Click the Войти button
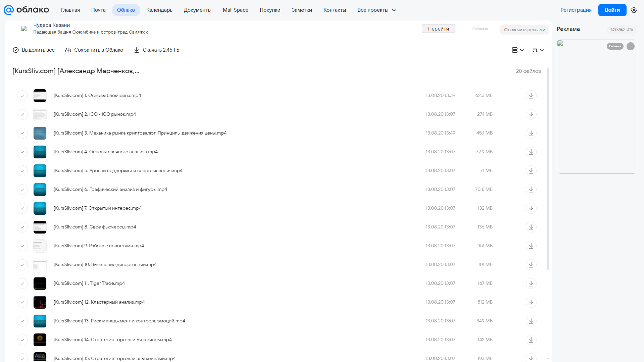644x362 pixels. pyautogui.click(x=612, y=10)
